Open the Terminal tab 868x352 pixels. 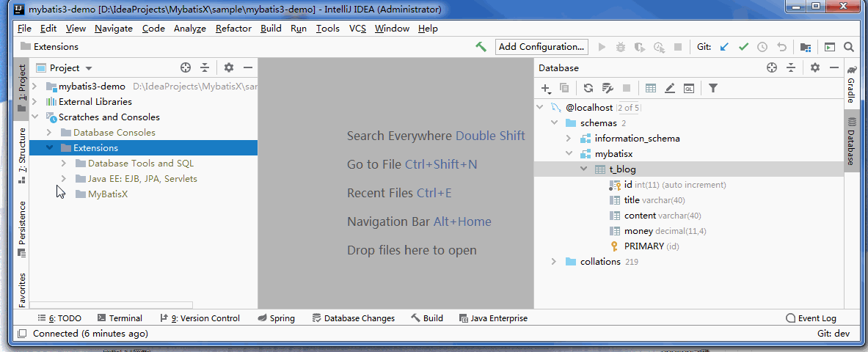pos(120,318)
